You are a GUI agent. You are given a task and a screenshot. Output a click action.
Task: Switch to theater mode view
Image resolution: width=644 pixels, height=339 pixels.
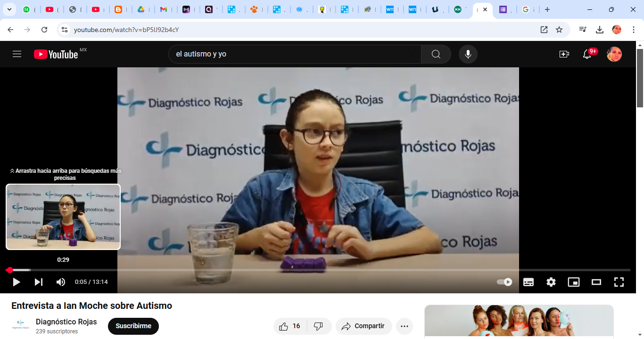[596, 282]
